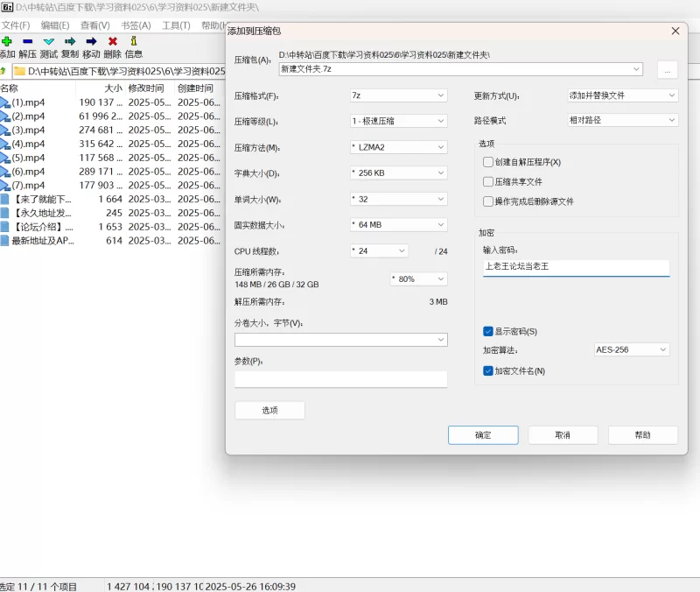
Task: Toggle the 加密文件名 checkbox
Action: tap(488, 370)
